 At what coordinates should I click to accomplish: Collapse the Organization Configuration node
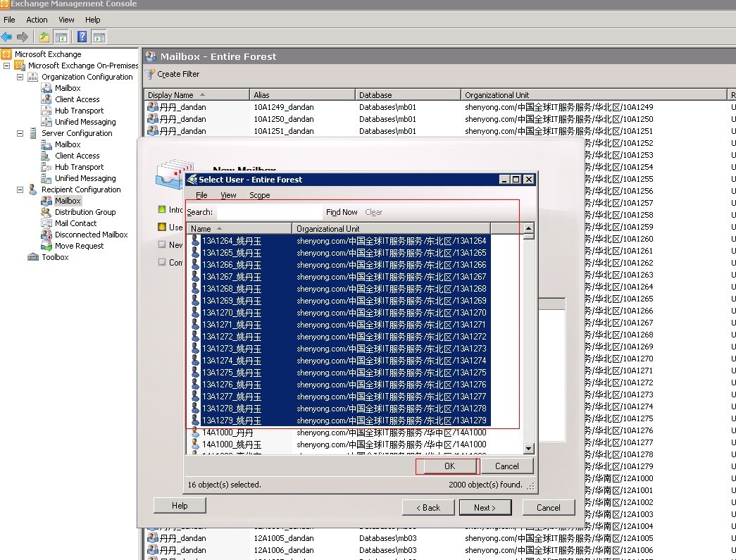tap(20, 77)
